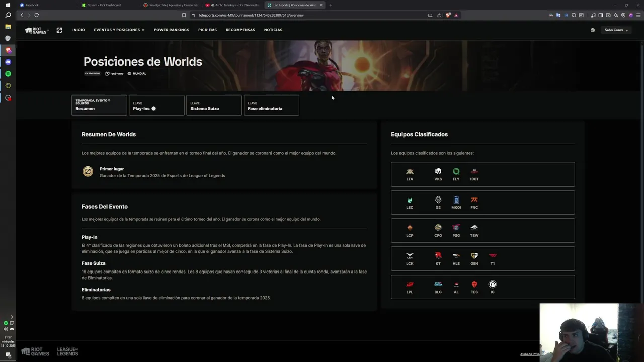Image resolution: width=644 pixels, height=362 pixels.
Task: Click the LCP region label
Action: point(410,235)
